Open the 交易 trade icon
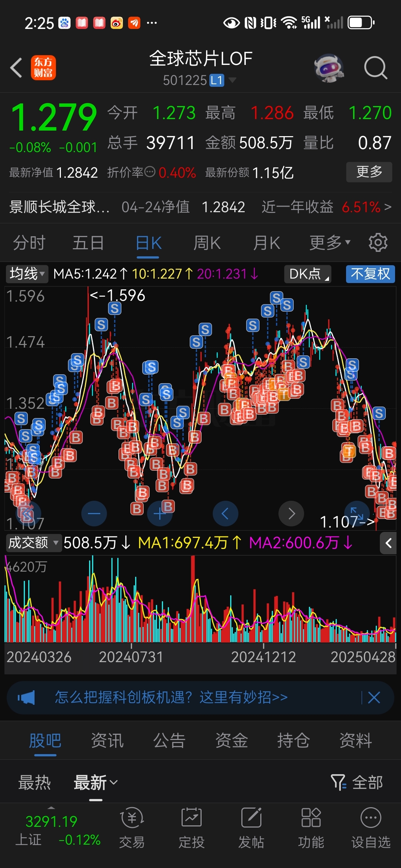The image size is (401, 868). 132,818
